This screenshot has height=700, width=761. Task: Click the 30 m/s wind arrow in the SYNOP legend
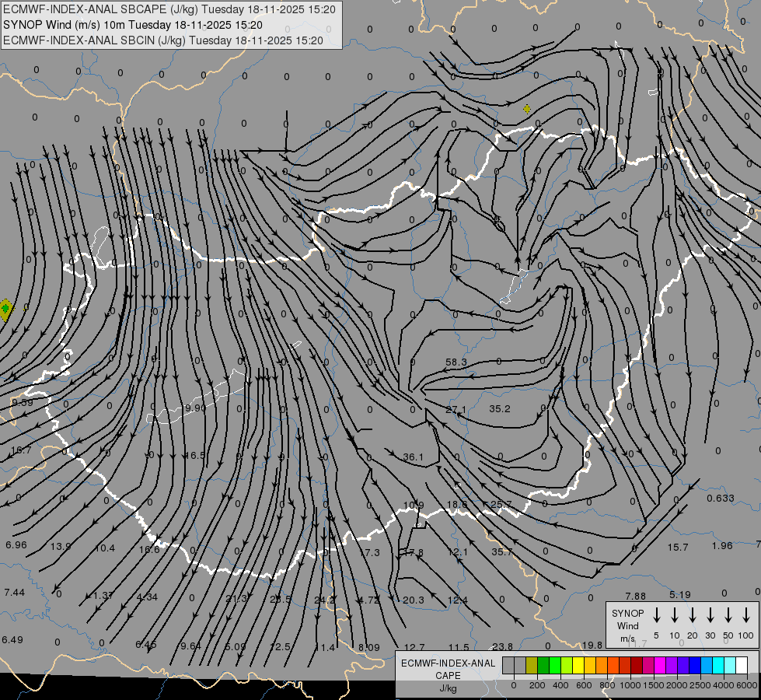coord(710,615)
